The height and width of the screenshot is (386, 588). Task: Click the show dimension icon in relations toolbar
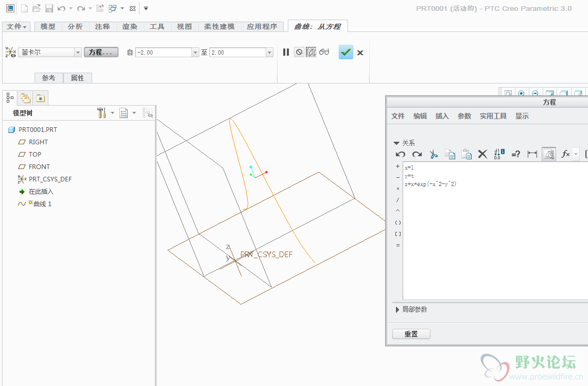(532, 154)
